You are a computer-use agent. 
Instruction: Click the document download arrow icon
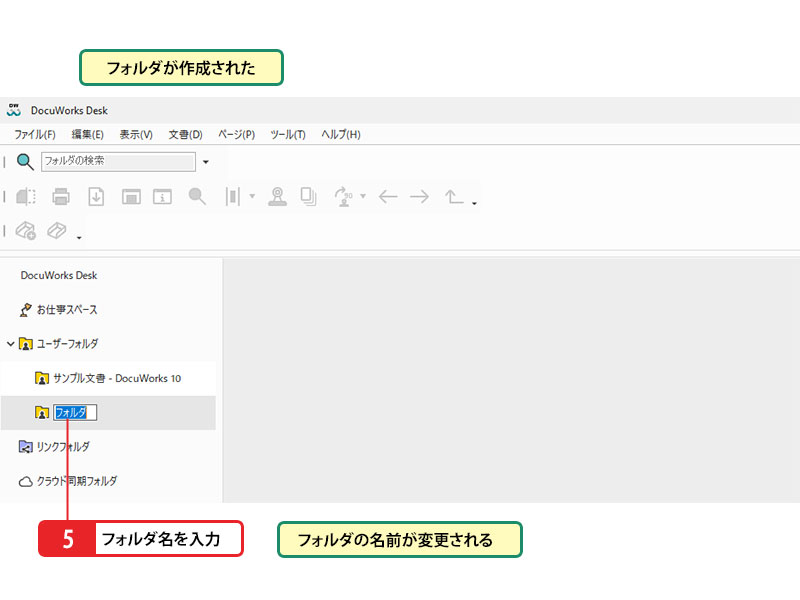96,196
